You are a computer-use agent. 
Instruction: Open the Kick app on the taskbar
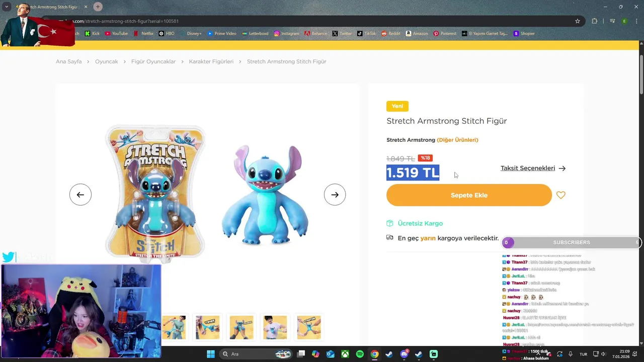434,354
